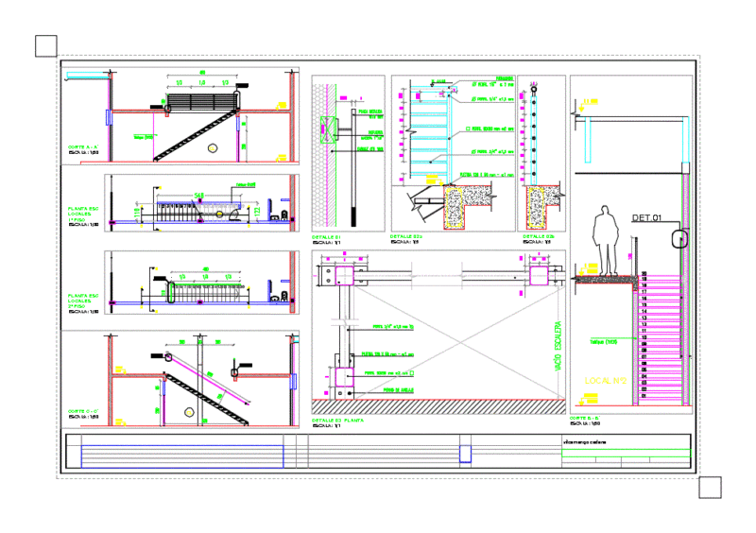Select the yellow circle marker in Corte C-C'
This screenshot has width=756, height=533.
point(190,412)
